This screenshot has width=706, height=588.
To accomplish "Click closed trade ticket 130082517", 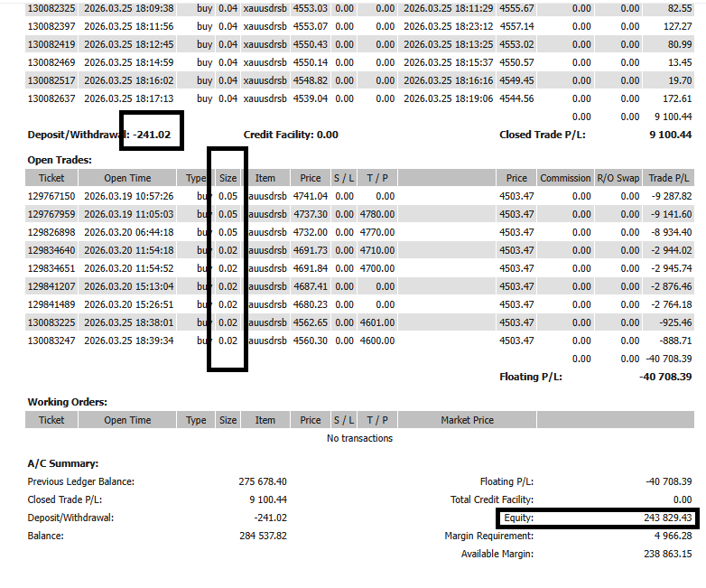I will click(x=51, y=80).
